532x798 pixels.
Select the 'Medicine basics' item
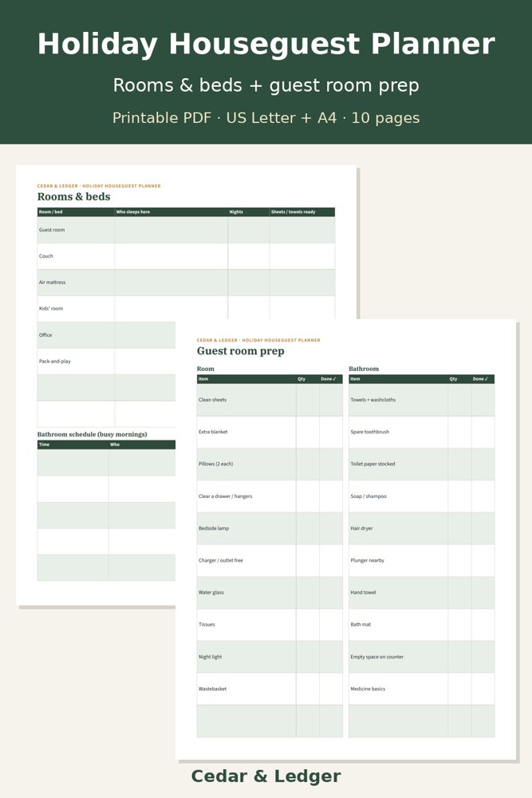tap(368, 689)
